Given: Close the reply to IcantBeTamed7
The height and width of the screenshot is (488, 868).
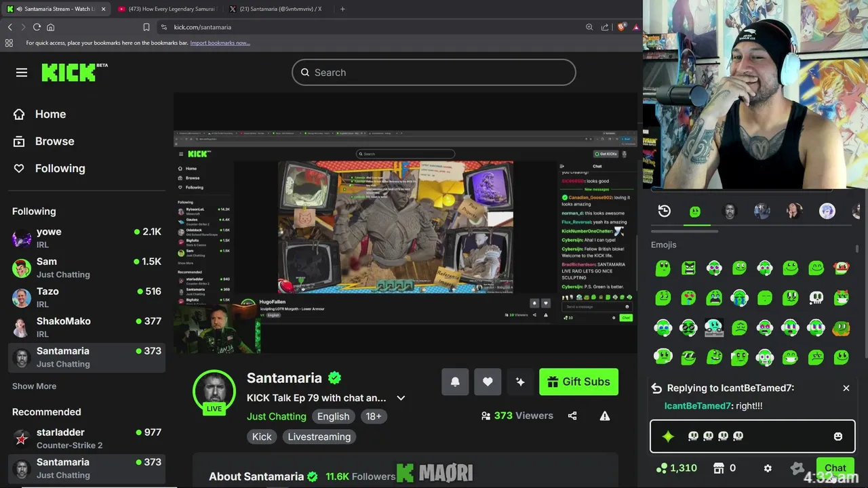Looking at the screenshot, I should click(x=846, y=388).
